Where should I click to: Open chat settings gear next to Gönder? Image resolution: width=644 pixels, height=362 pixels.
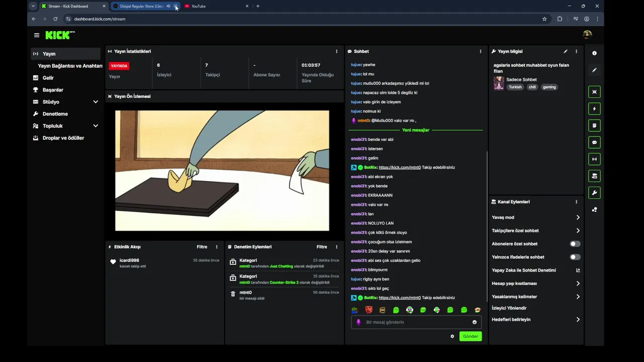(x=452, y=336)
